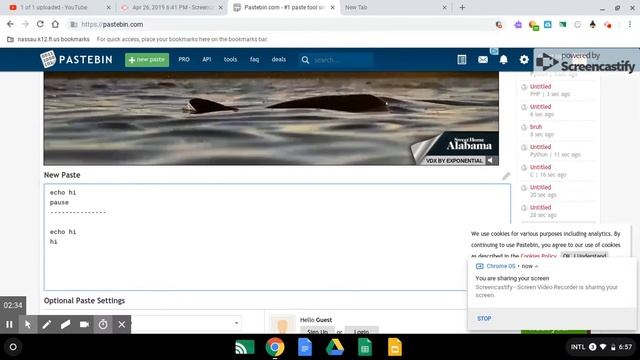Launch Google Docs from the shelf
The height and width of the screenshot is (360, 640).
click(305, 347)
